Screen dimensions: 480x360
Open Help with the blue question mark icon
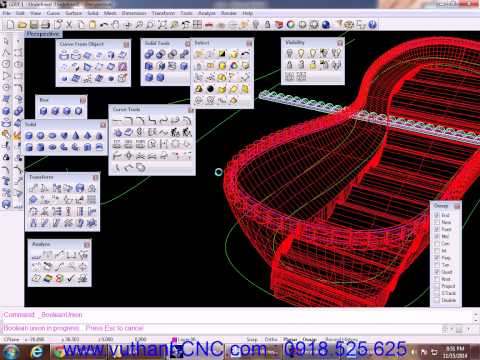pyautogui.click(x=372, y=25)
